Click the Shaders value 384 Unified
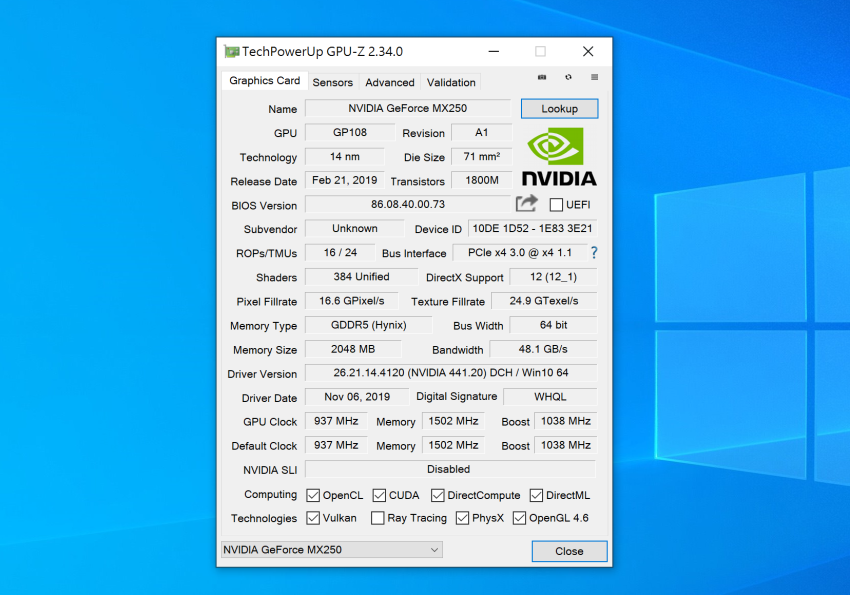 pyautogui.click(x=362, y=277)
